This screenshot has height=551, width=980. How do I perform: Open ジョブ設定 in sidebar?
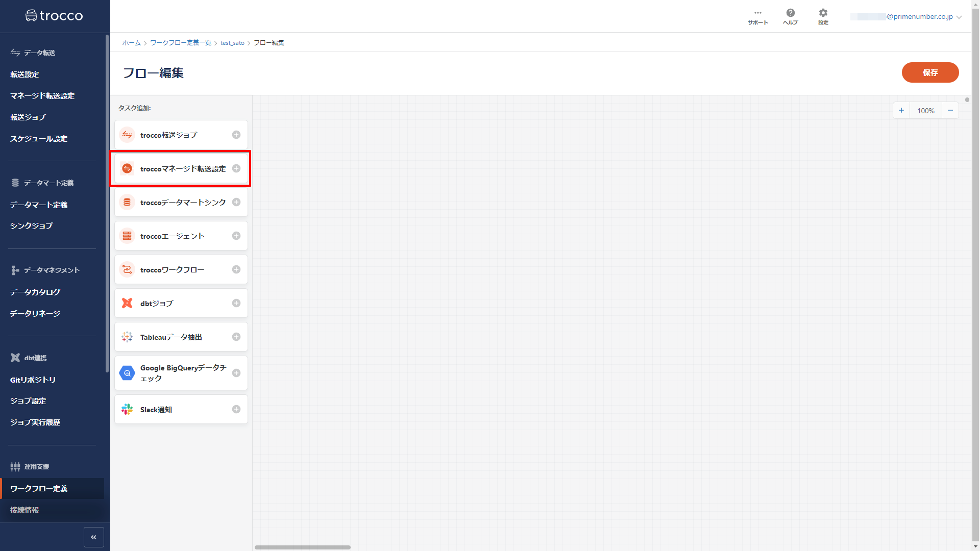click(x=28, y=401)
